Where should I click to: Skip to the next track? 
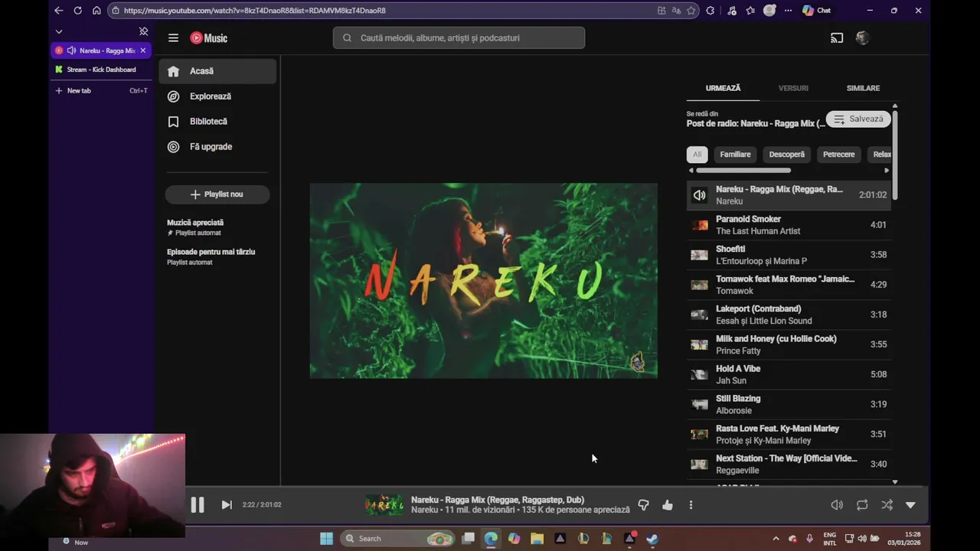[x=227, y=504]
